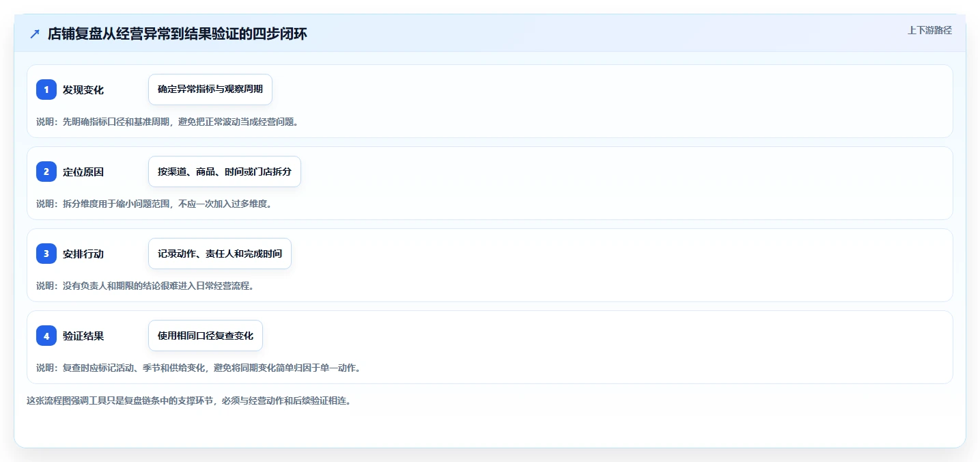This screenshot has width=980, height=462.
Task: Select the 确定异常指标与观察周期 chip
Action: 210,90
